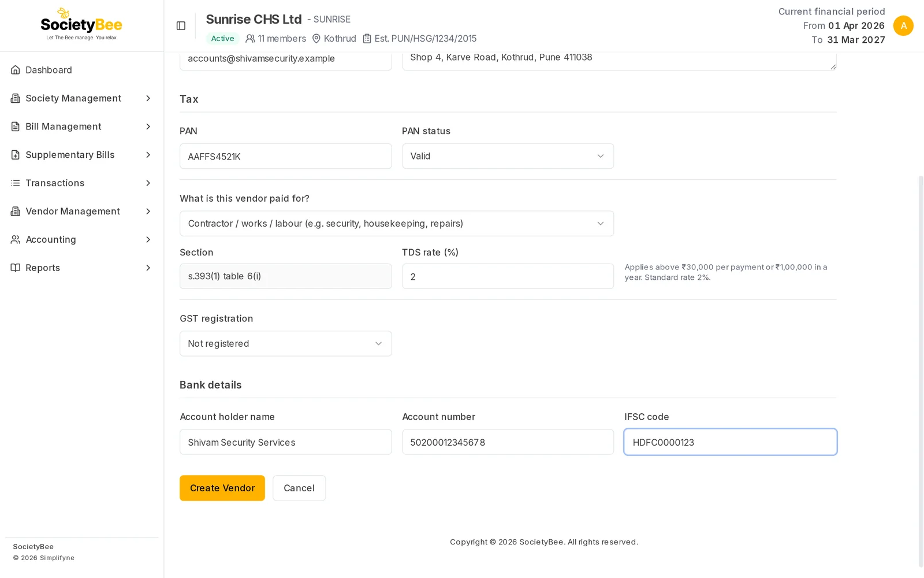The image size is (924, 578).
Task: Expand Bill Management chevron
Action: (x=148, y=127)
